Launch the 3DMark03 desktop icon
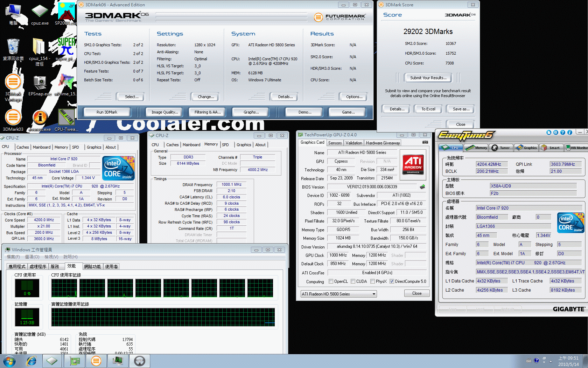Screen dimensions: 588x368 (13, 120)
